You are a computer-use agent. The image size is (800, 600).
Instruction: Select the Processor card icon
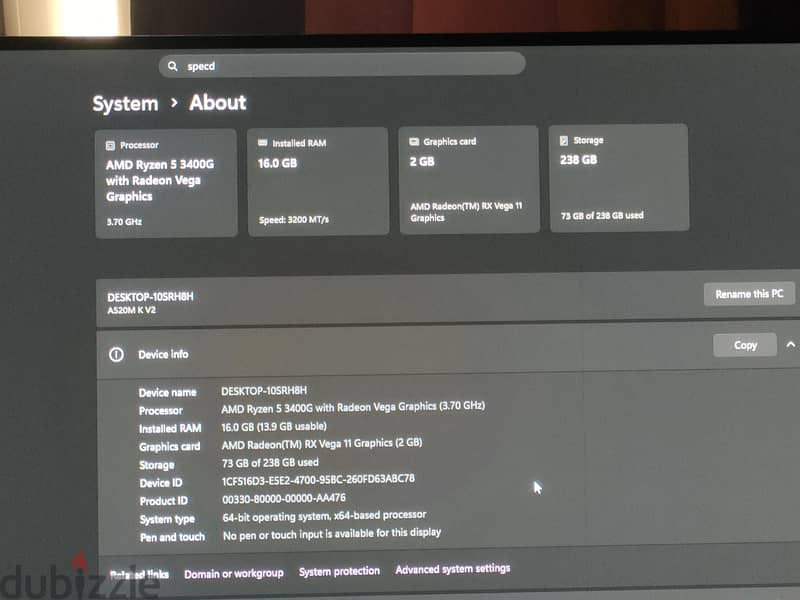click(110, 146)
